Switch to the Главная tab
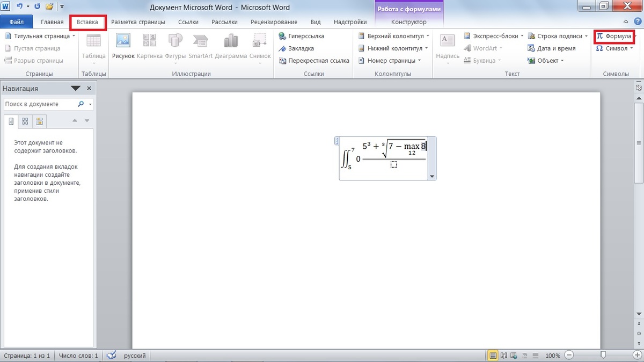 point(52,22)
